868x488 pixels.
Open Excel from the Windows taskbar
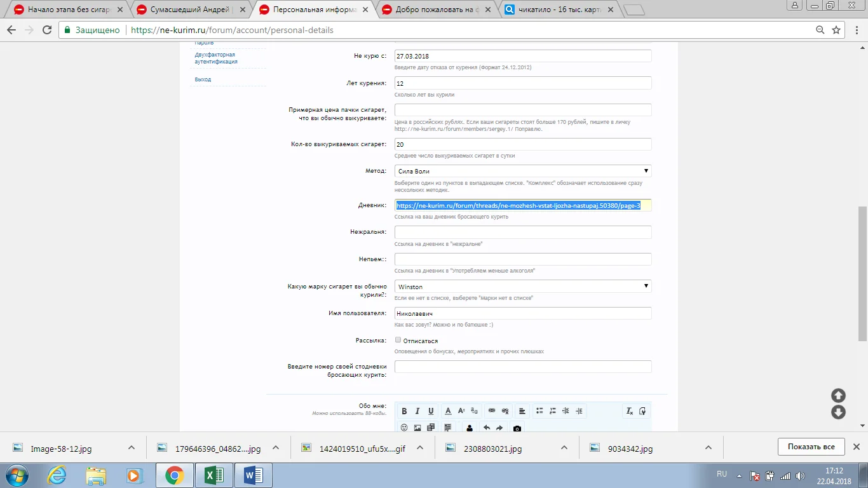(x=214, y=475)
